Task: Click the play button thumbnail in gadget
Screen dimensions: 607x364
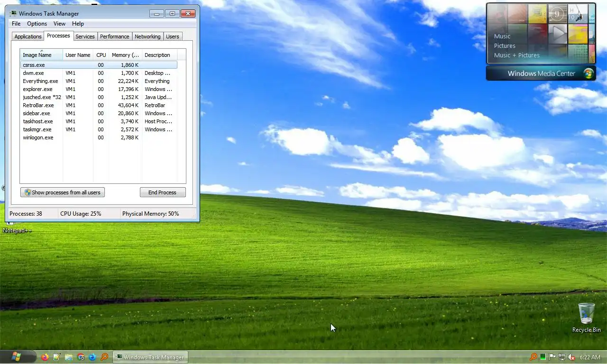Action: (558, 34)
